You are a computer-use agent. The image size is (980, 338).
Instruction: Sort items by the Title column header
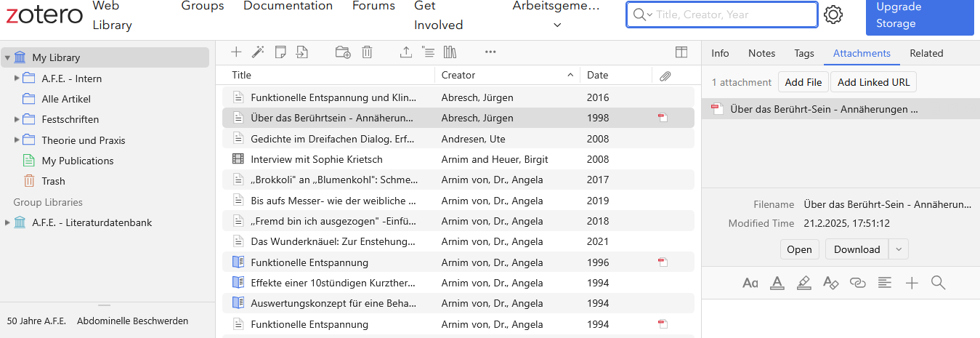[241, 75]
